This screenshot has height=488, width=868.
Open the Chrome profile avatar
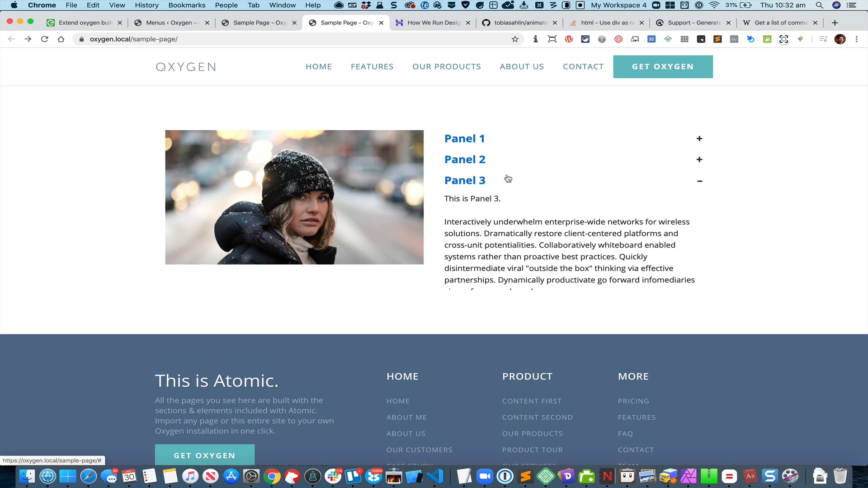[x=840, y=39]
